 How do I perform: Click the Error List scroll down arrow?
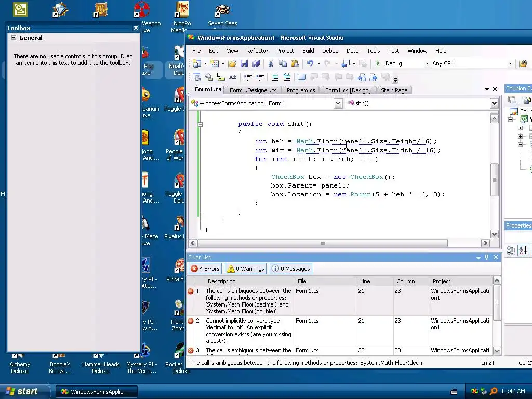coord(497,351)
